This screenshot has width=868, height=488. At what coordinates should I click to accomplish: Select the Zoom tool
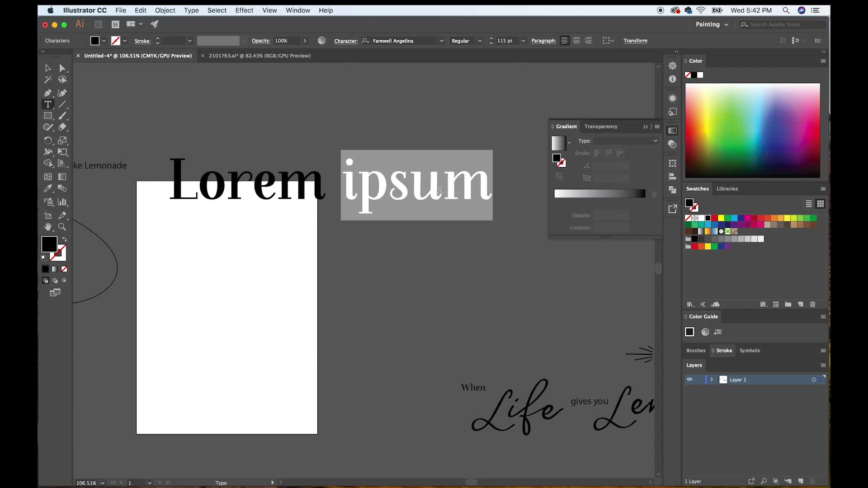click(63, 227)
